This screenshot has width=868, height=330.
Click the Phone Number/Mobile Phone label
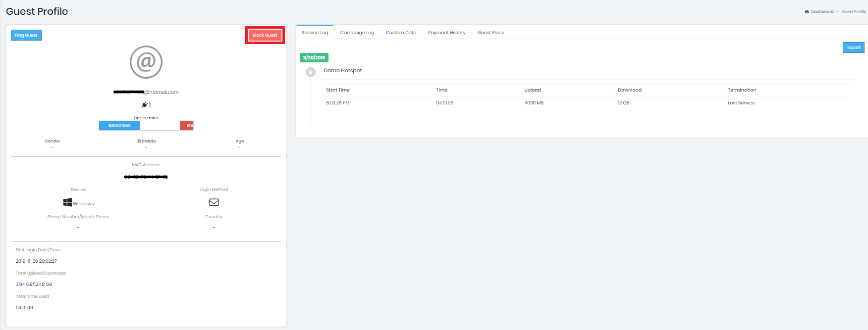78,217
